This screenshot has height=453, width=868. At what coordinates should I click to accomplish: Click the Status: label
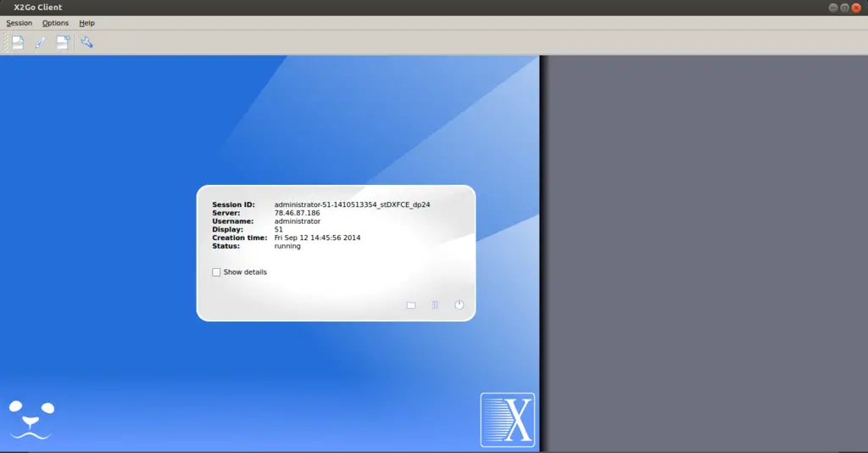[x=225, y=246]
